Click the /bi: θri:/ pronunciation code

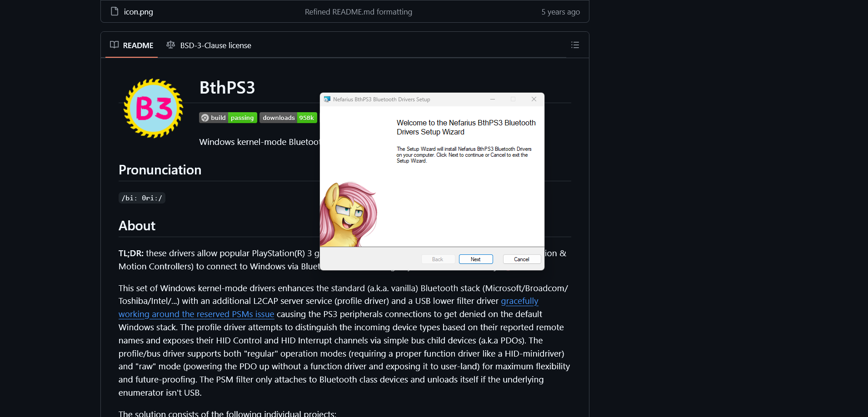click(x=142, y=198)
